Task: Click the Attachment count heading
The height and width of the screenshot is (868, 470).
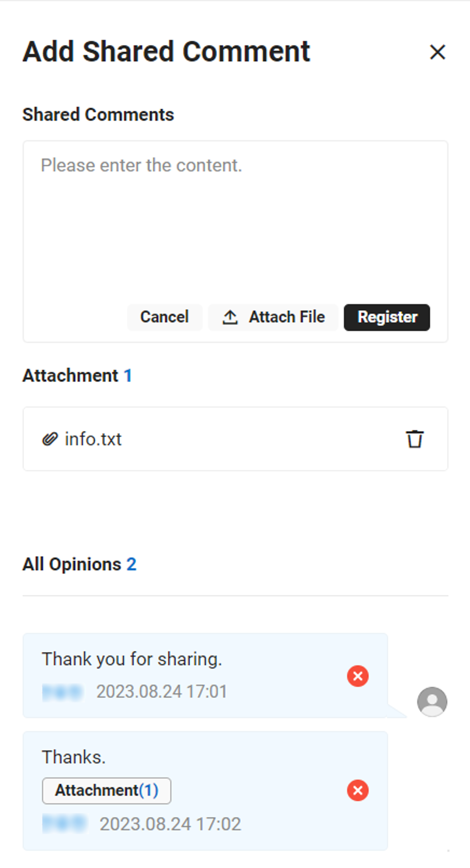Action: tap(77, 375)
